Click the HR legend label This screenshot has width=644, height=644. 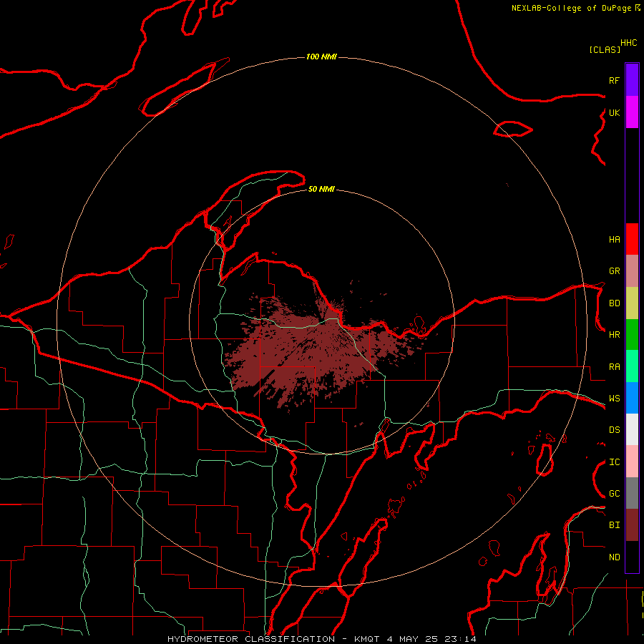(614, 335)
